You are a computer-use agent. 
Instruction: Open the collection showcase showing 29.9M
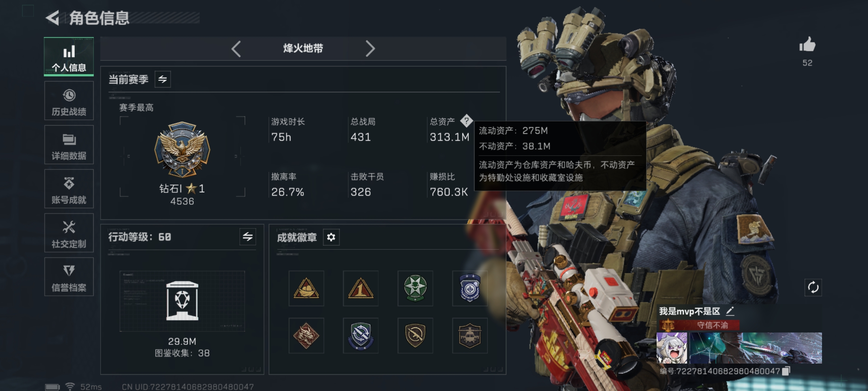point(182,301)
